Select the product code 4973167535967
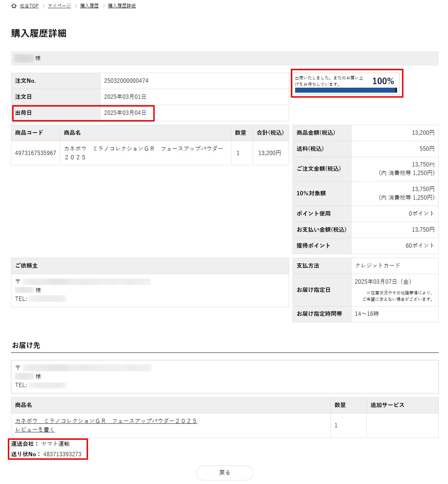This screenshot has width=448, height=484. pos(36,153)
